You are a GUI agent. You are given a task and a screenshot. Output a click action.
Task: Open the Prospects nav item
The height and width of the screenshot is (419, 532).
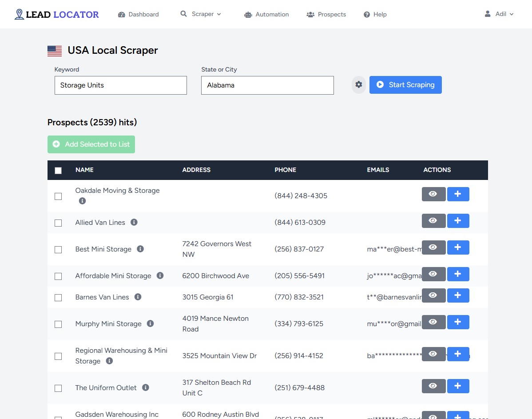[326, 14]
